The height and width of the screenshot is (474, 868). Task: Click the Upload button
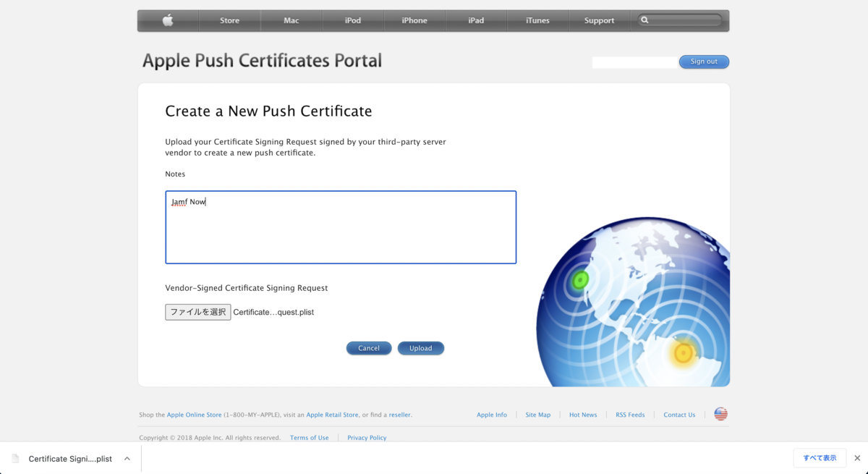(421, 348)
